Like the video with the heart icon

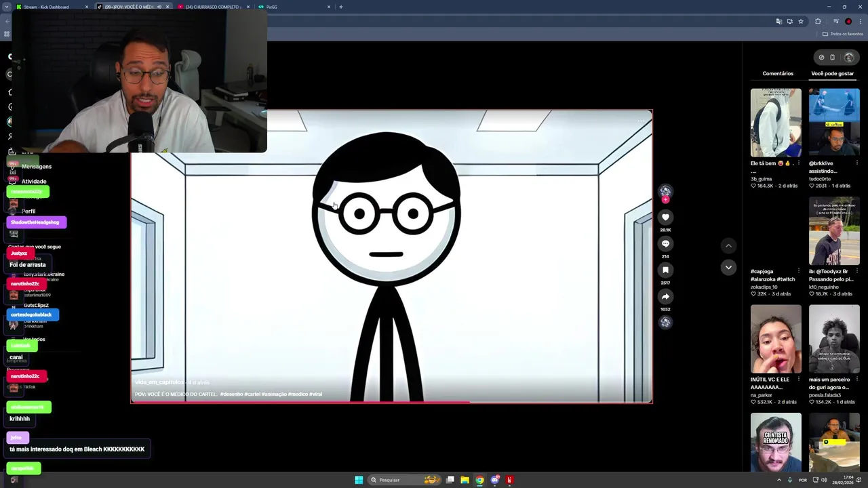point(665,217)
